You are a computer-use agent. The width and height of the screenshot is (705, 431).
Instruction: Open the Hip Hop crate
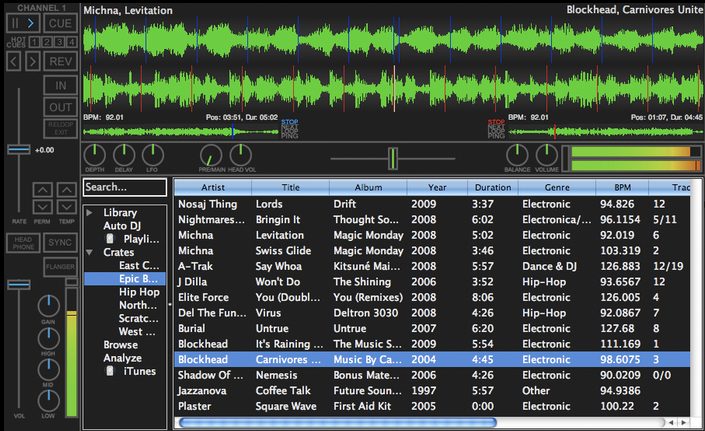tap(138, 292)
